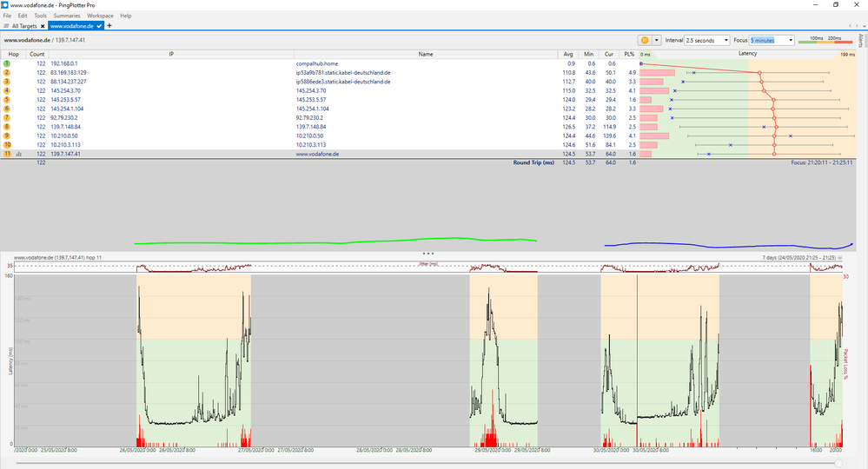The width and height of the screenshot is (868, 469).
Task: Add a new target tab with plus icon
Action: click(x=109, y=25)
